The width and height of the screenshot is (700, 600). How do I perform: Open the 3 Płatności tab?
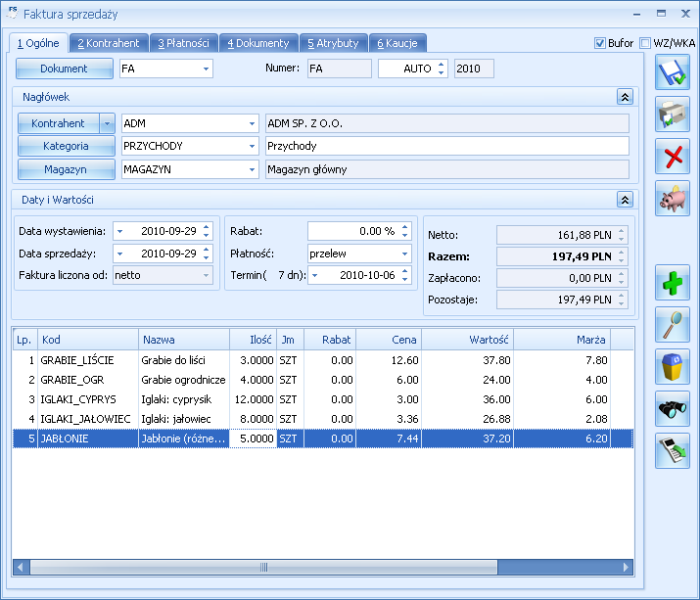point(183,43)
